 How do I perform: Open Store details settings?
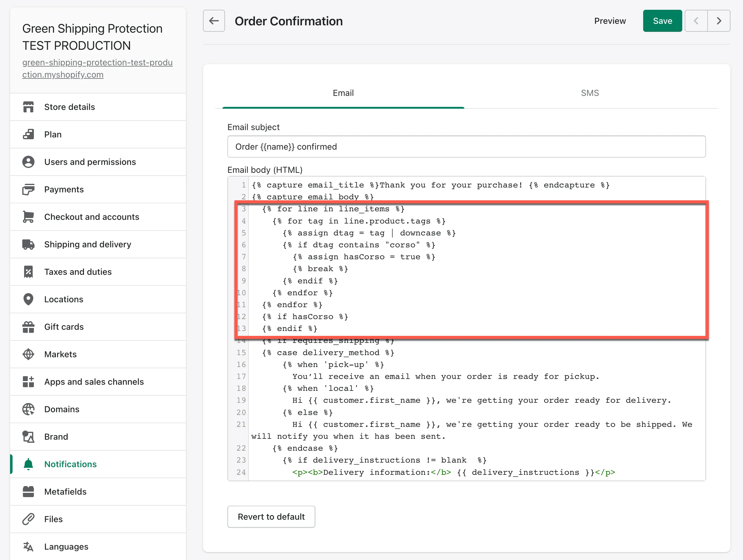pos(70,107)
